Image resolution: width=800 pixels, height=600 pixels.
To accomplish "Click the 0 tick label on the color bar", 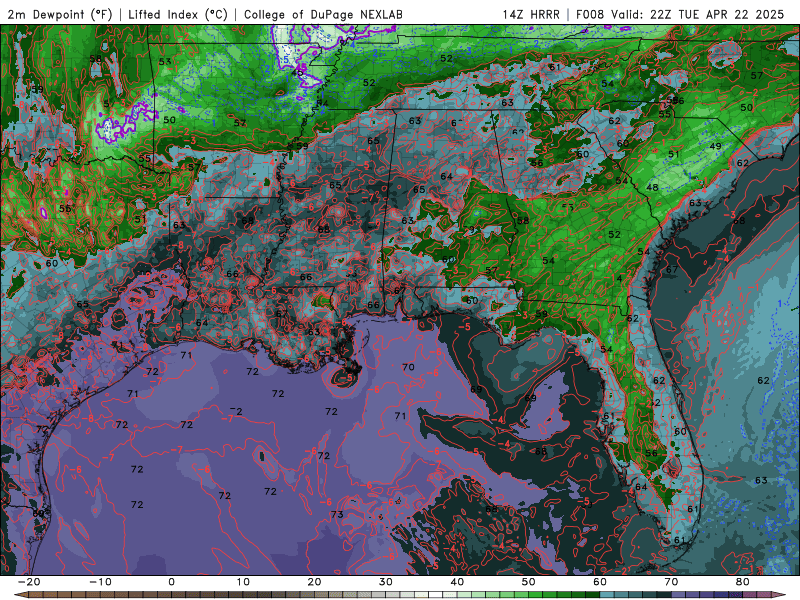I will pos(171,582).
